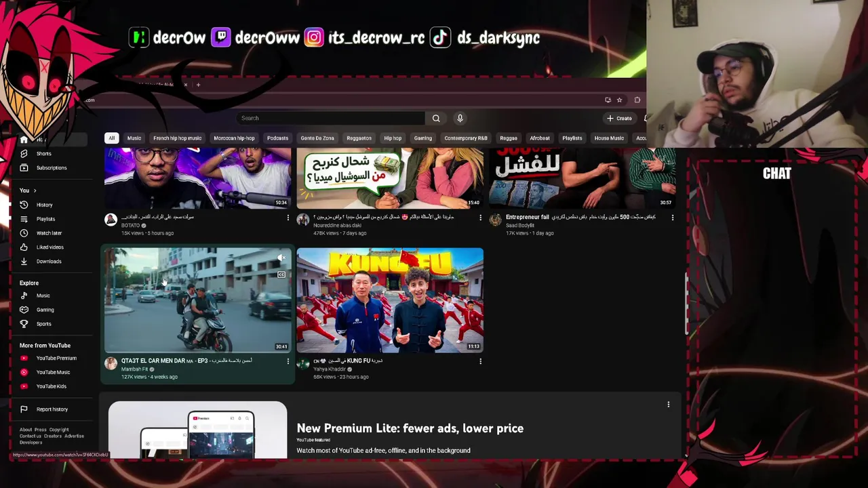
Task: Open Yahya Khaddir channel name link
Action: pos(329,369)
